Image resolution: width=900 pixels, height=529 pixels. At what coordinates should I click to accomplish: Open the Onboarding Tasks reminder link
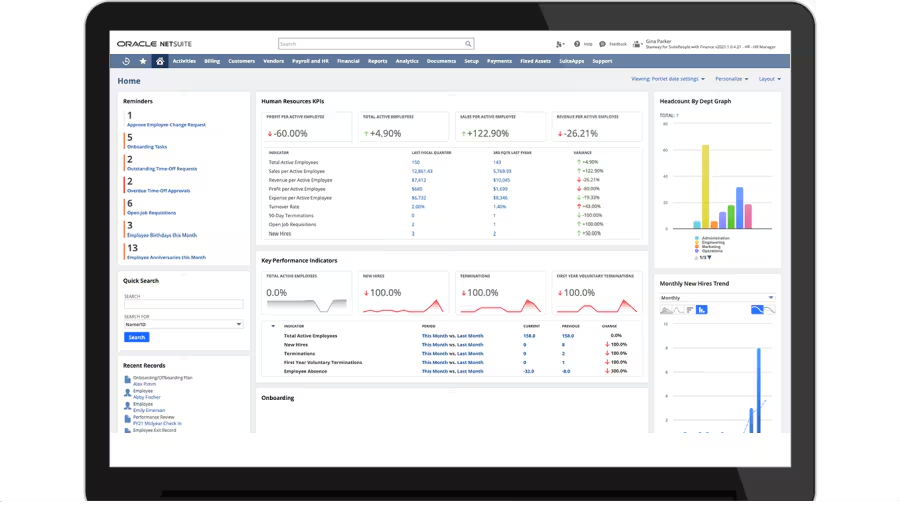tap(147, 147)
